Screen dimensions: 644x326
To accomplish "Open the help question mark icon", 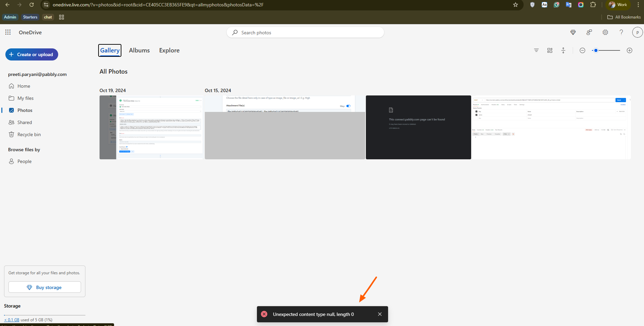I will click(621, 32).
